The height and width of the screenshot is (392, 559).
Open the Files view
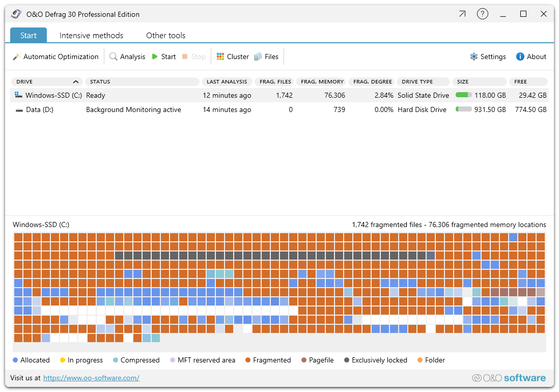point(266,57)
